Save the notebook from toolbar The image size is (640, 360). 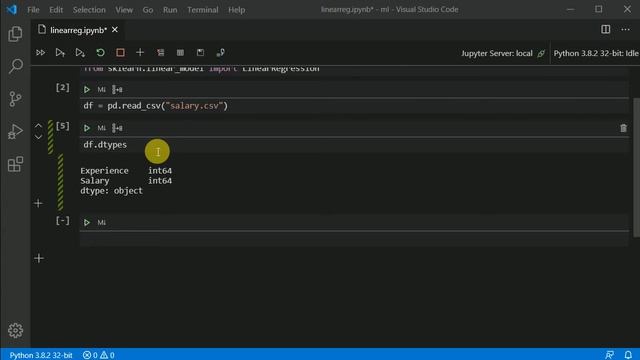pyautogui.click(x=200, y=53)
